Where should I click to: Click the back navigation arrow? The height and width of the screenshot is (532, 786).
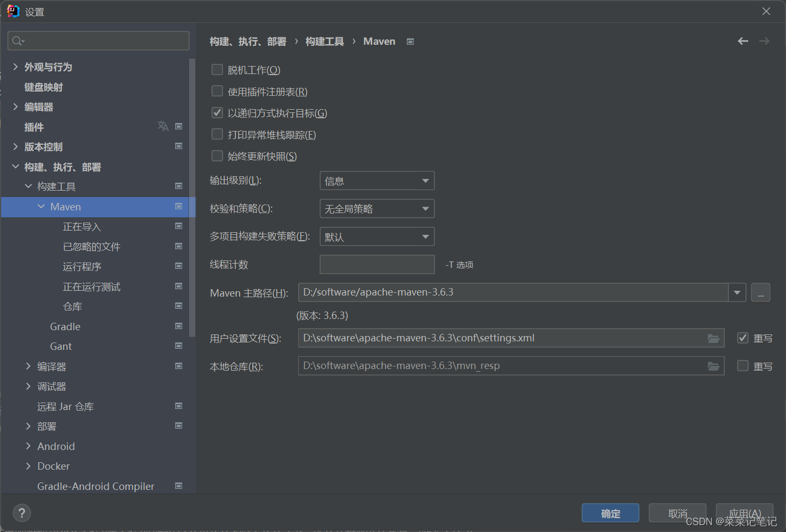pos(743,41)
